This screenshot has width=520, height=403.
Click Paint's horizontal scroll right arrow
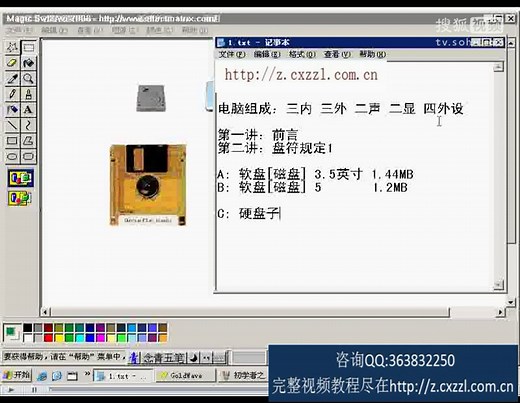click(500, 312)
